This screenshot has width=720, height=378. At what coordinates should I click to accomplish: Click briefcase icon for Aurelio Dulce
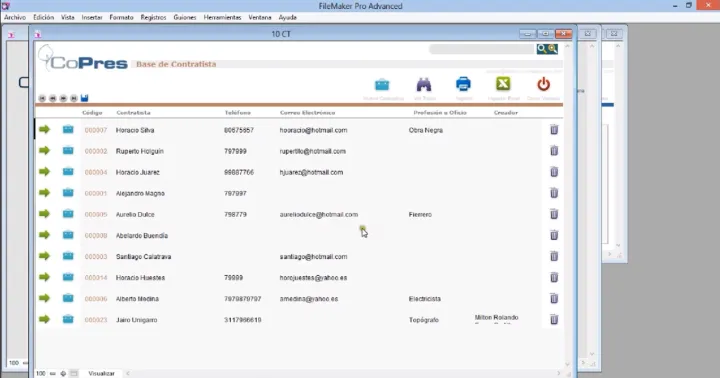point(68,214)
